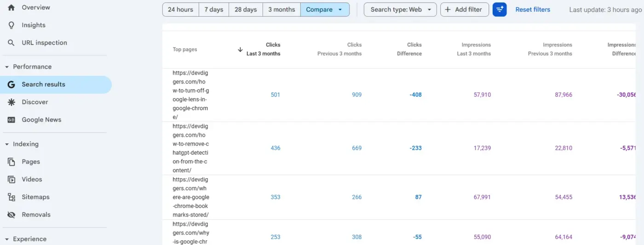Select the 7 days range tab
Viewport: 644px width, 245px height.
pyautogui.click(x=214, y=9)
